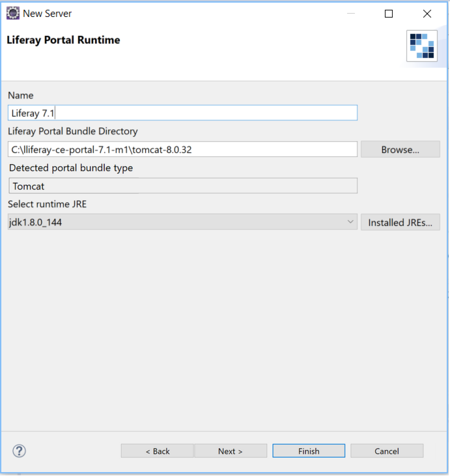This screenshot has width=450, height=476.
Task: Click the "Detected portal bundle type" label
Action: tap(71, 168)
